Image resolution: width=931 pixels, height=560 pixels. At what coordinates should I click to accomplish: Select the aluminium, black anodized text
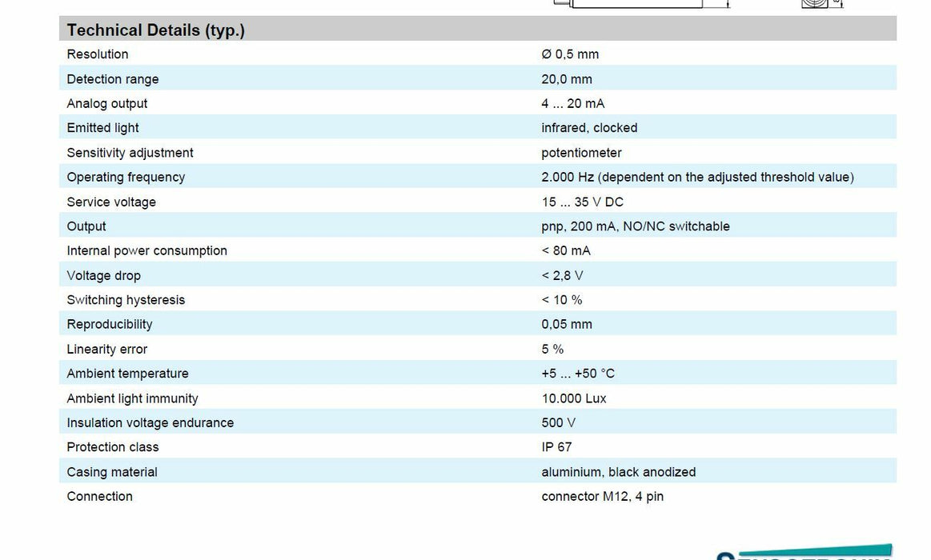[x=618, y=472]
